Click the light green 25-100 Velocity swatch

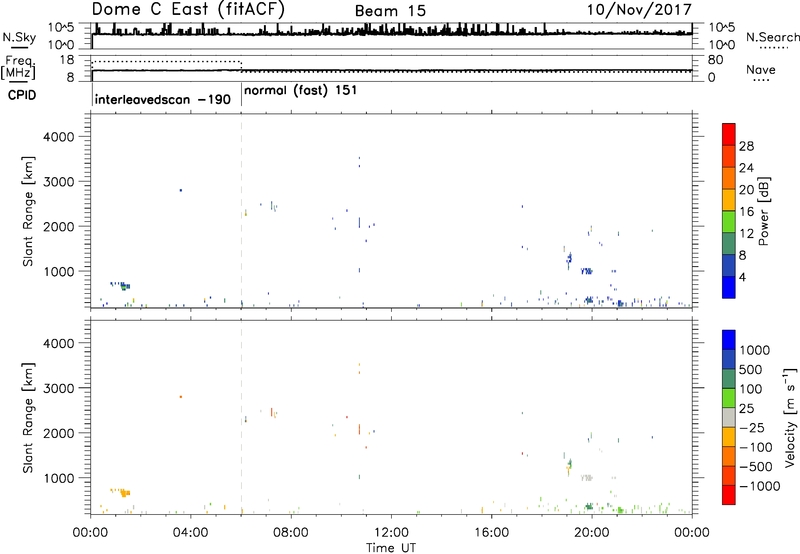pos(729,398)
